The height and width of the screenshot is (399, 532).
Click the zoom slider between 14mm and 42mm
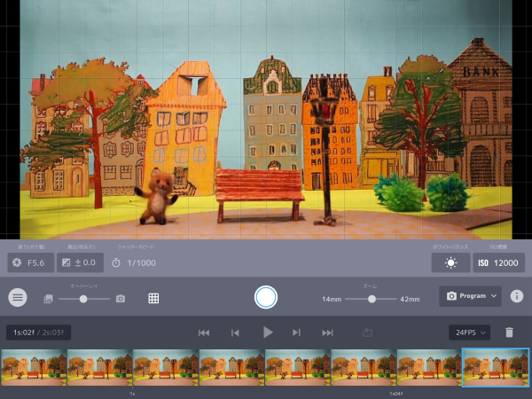tap(372, 299)
